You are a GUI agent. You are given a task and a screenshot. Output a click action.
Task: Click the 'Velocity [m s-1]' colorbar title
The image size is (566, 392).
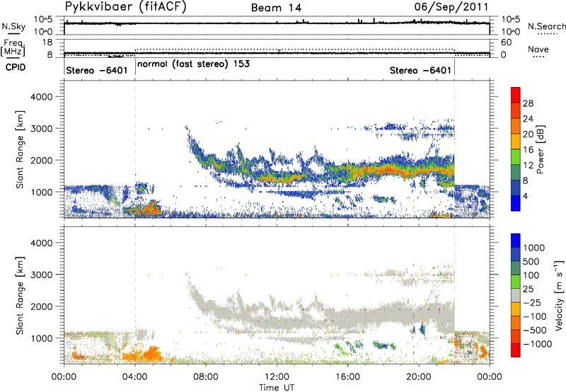[x=559, y=294]
